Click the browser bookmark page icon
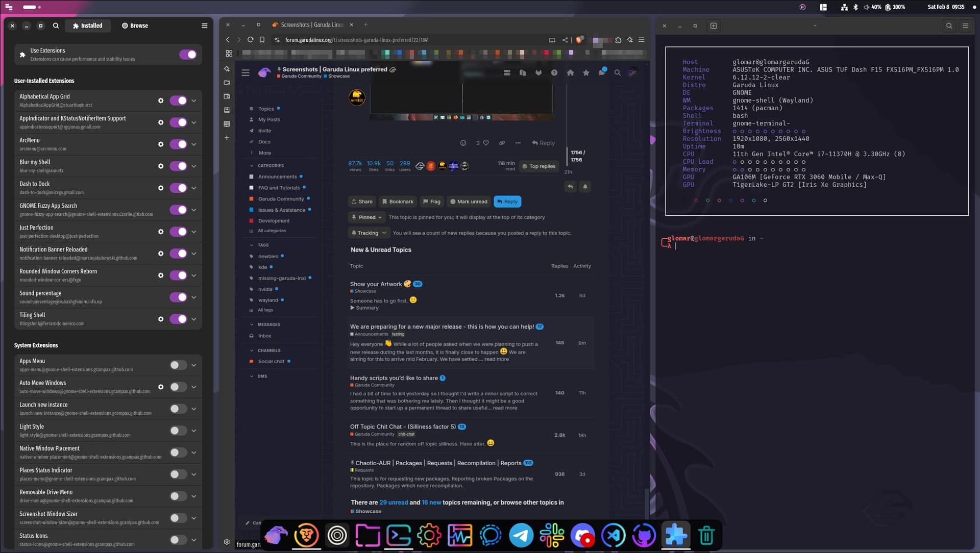The width and height of the screenshot is (980, 553). click(x=262, y=40)
